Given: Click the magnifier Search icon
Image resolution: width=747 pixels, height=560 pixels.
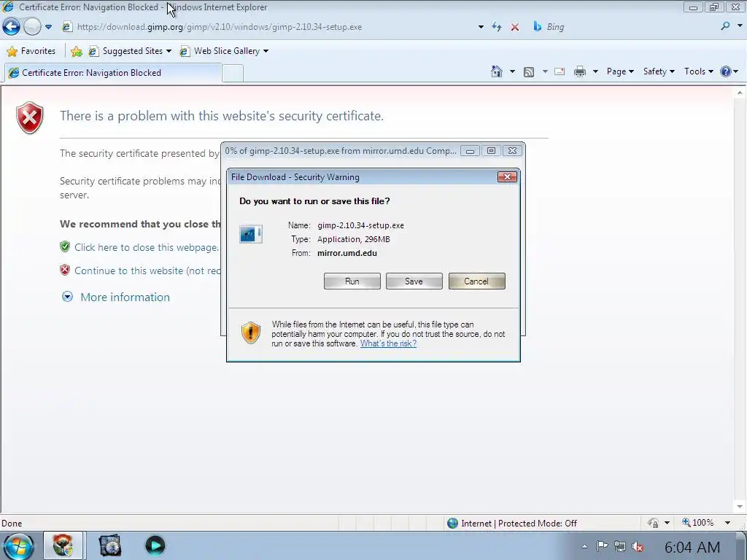Looking at the screenshot, I should (726, 27).
